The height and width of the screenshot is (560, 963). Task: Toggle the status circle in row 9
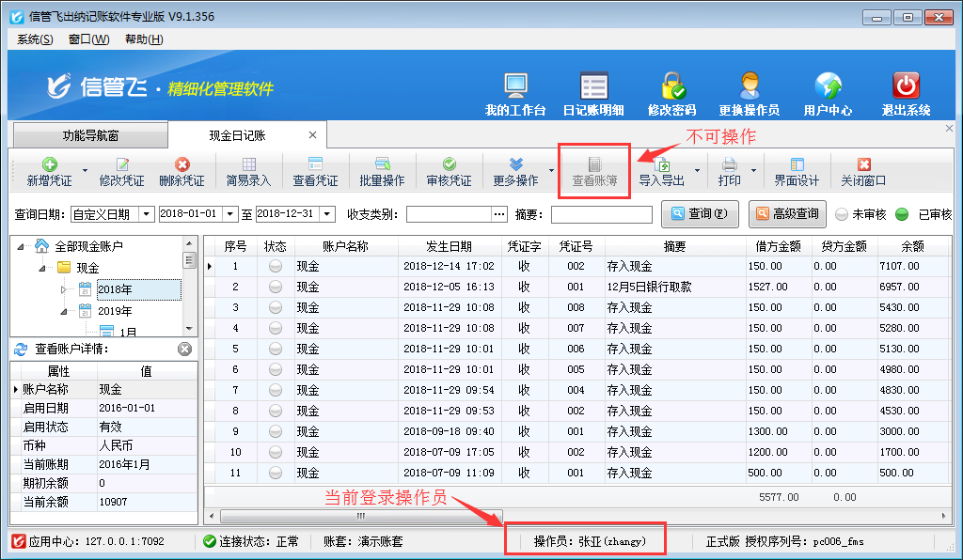point(276,432)
